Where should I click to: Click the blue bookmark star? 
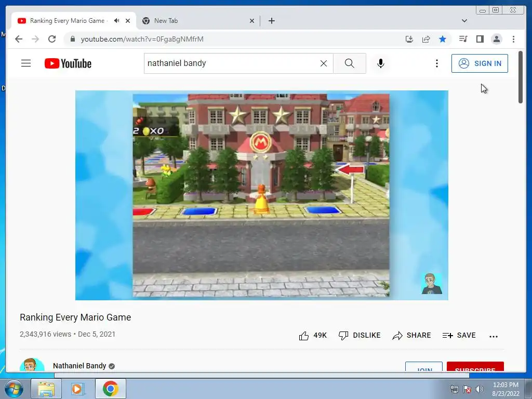click(443, 39)
